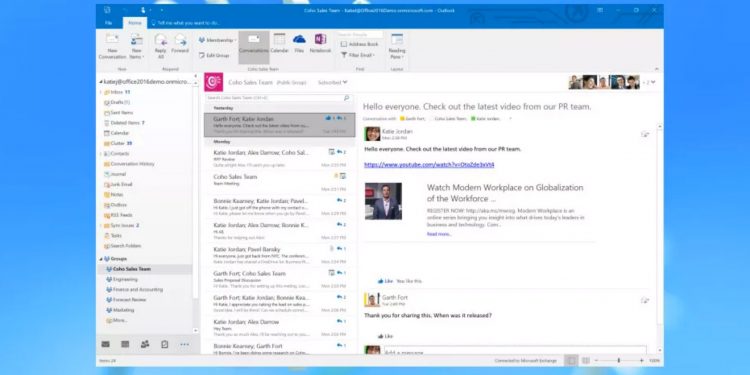Open the Filter Email dropdown

coord(358,55)
